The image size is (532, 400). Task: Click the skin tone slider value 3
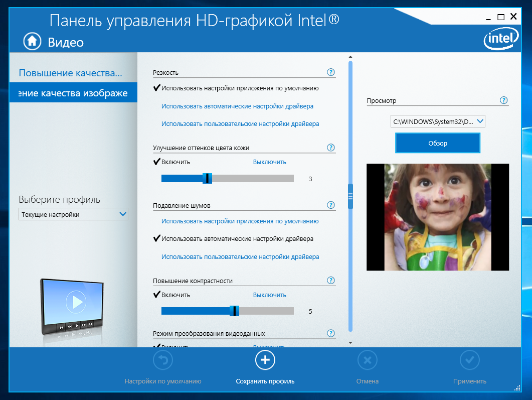pos(310,179)
